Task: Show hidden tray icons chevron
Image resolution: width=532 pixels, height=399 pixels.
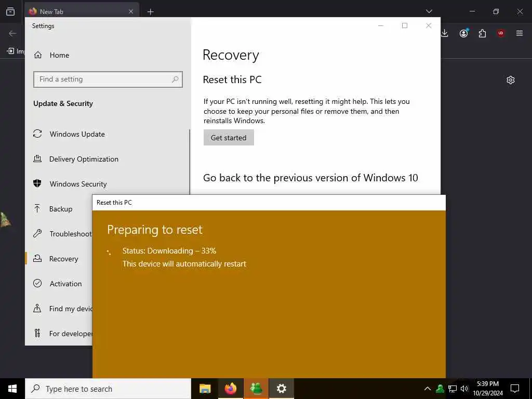Action: (x=428, y=389)
